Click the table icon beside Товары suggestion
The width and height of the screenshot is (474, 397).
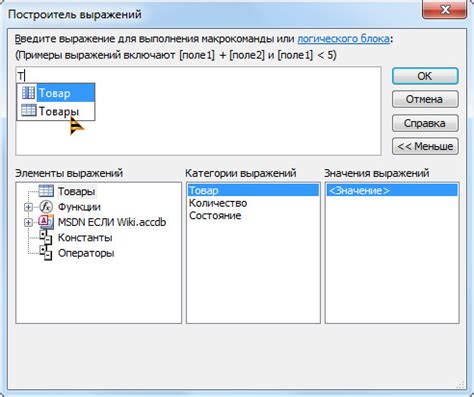(x=29, y=110)
